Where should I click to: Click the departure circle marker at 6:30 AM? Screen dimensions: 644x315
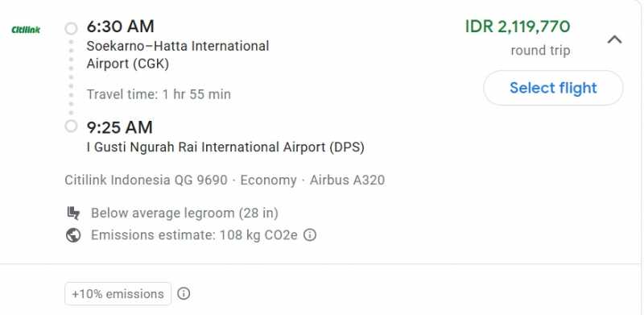[x=71, y=28]
